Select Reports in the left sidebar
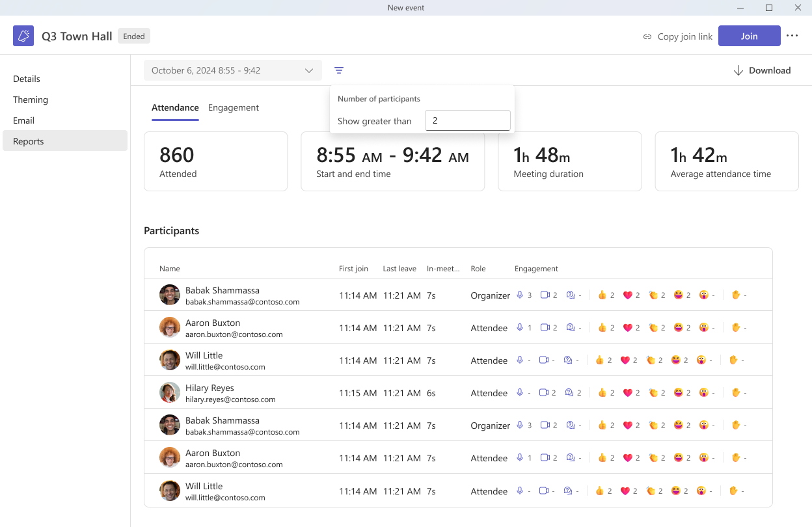This screenshot has height=527, width=812. point(65,141)
